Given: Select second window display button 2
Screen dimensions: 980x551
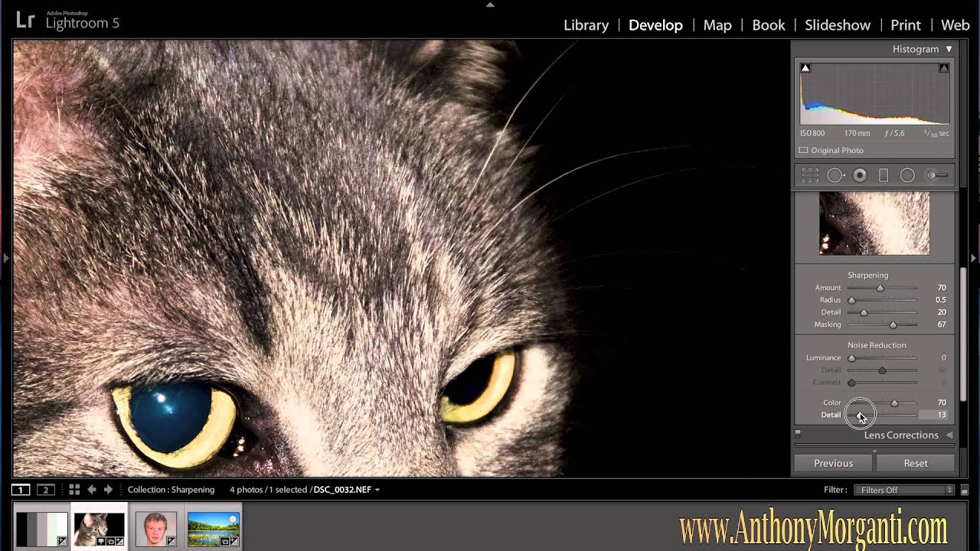Looking at the screenshot, I should 45,490.
